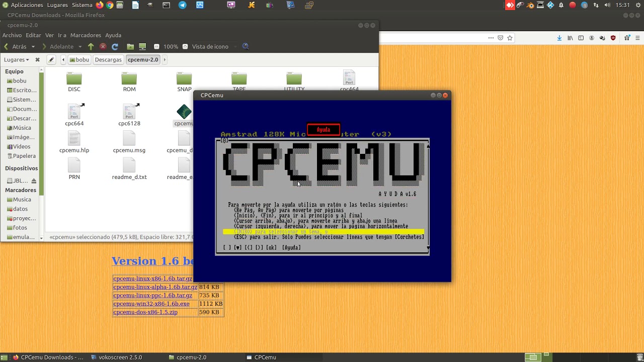Open the volume control in tray
Image resolution: width=644 pixels, height=362 pixels.
point(607,5)
